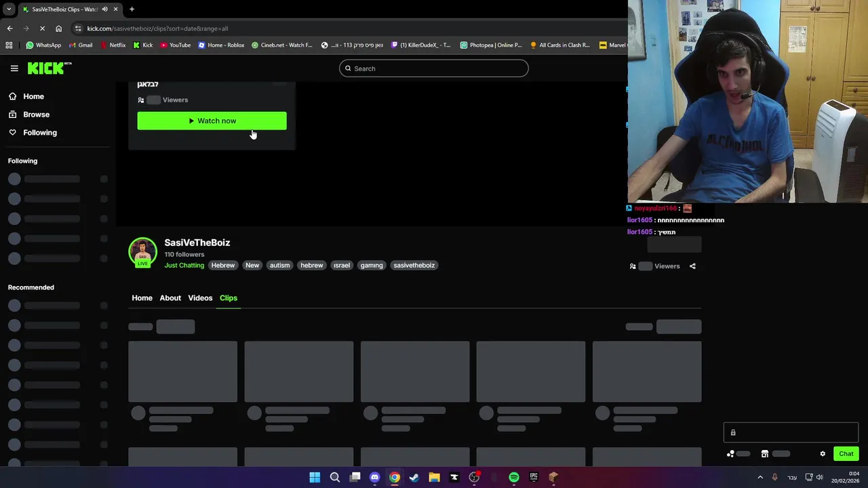Open Following in Kick sidebar

click(x=39, y=133)
